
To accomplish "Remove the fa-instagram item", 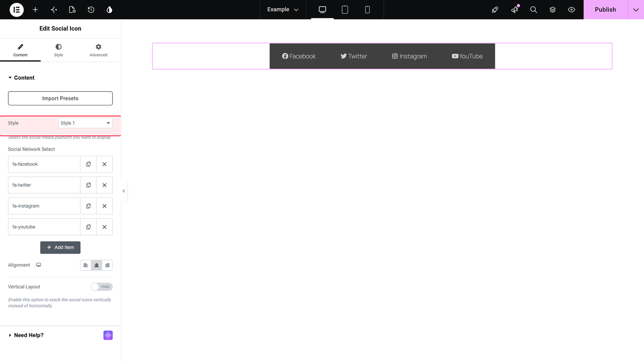I will point(105,206).
